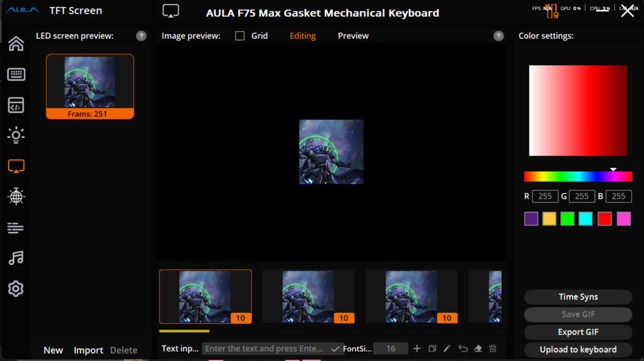This screenshot has width=644, height=361.
Task: Click the Export GIF button
Action: (578, 332)
